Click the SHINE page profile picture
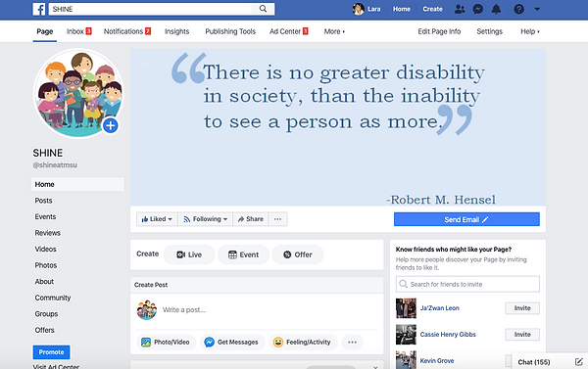Screen dimensions: 588x369 pos(78,93)
